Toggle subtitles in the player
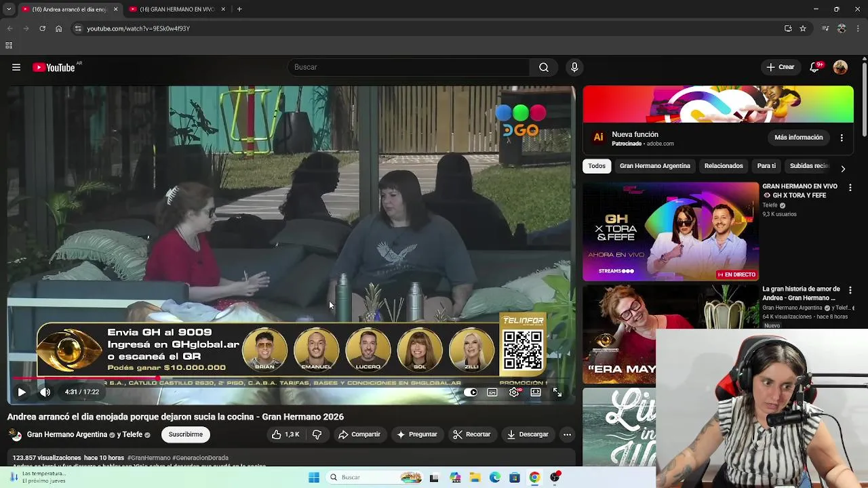Viewport: 868px width, 488px height. click(x=492, y=392)
